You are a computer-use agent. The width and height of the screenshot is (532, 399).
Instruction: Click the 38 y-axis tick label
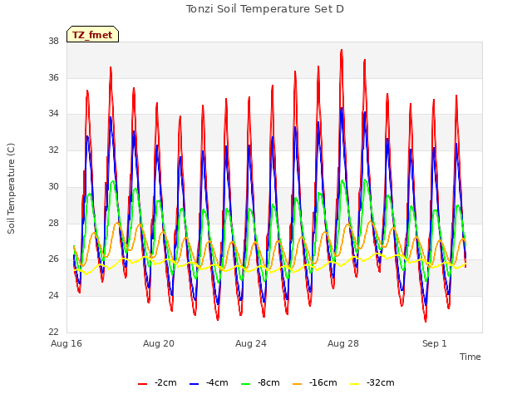53,42
